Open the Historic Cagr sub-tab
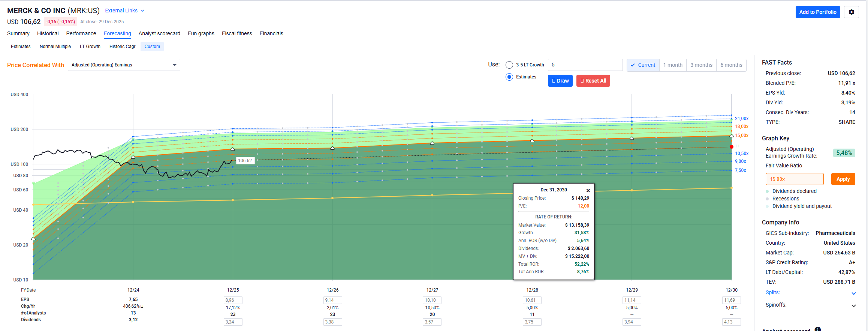868x331 pixels. (x=122, y=47)
